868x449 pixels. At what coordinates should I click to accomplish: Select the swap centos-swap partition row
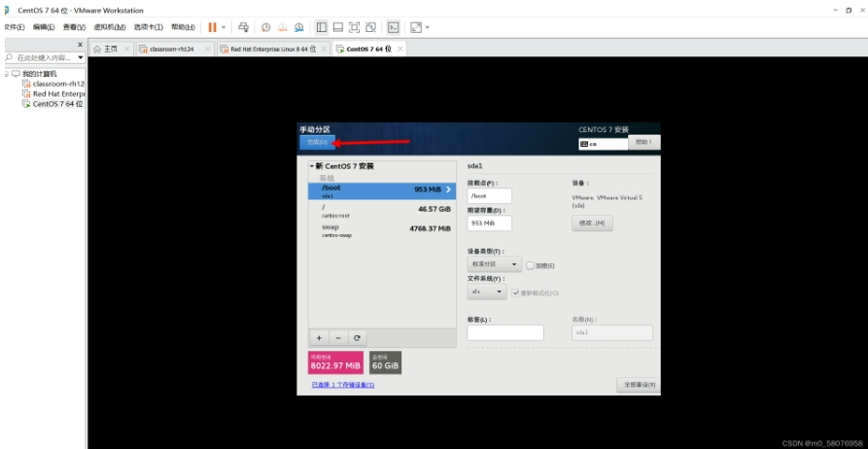[x=382, y=231]
